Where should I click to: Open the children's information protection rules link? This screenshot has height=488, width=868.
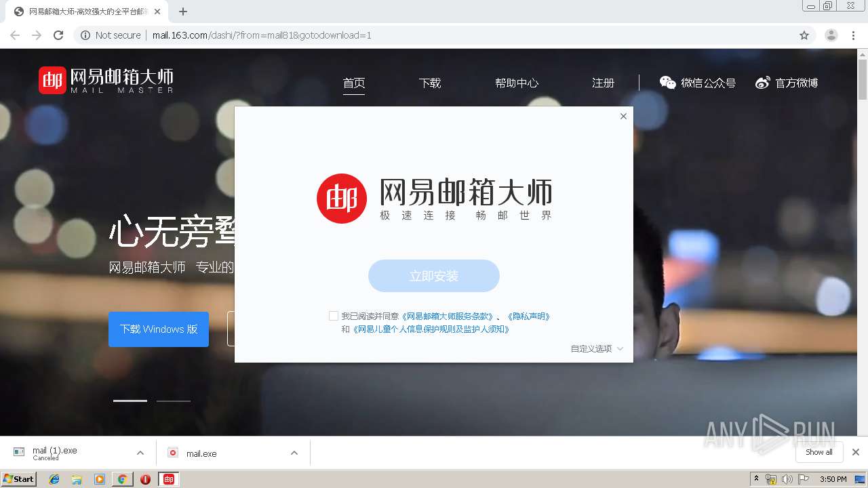431,329
